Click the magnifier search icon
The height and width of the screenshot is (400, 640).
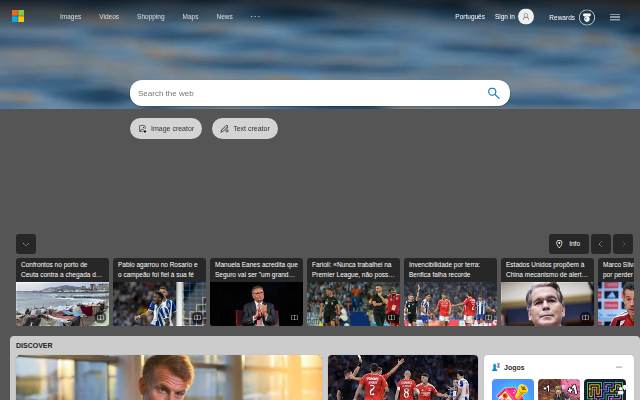[493, 93]
